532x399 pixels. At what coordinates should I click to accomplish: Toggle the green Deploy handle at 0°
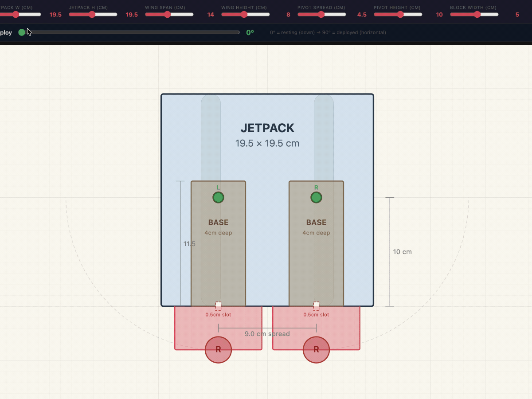point(22,32)
